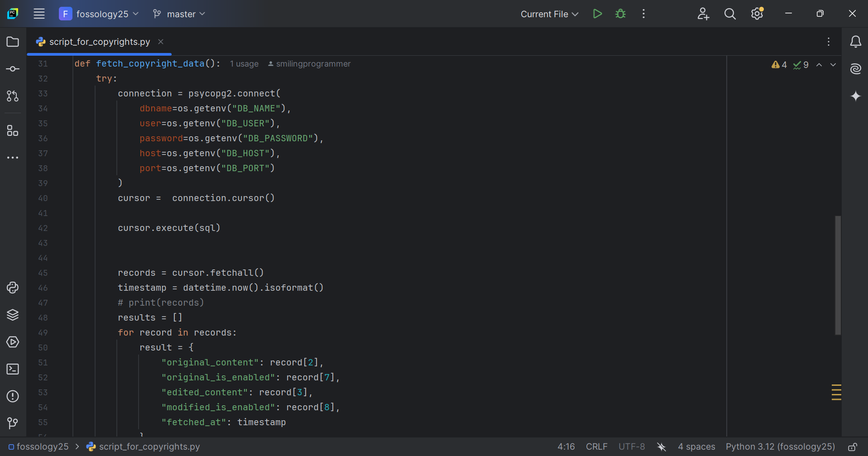The width and height of the screenshot is (868, 456).
Task: Start debugging with the bug icon
Action: 620,14
